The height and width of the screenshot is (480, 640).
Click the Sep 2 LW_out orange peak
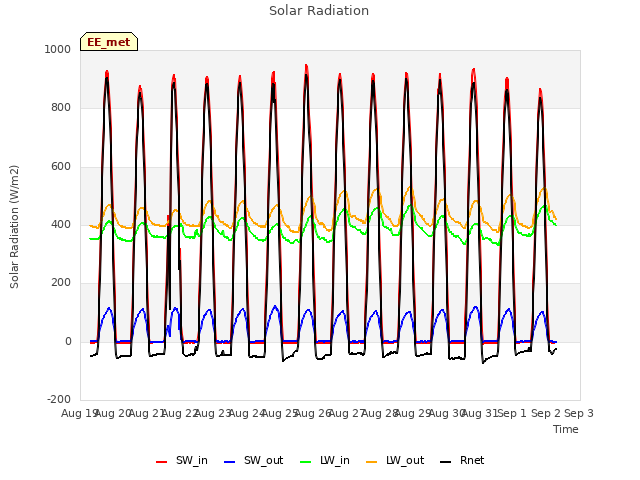click(x=544, y=188)
